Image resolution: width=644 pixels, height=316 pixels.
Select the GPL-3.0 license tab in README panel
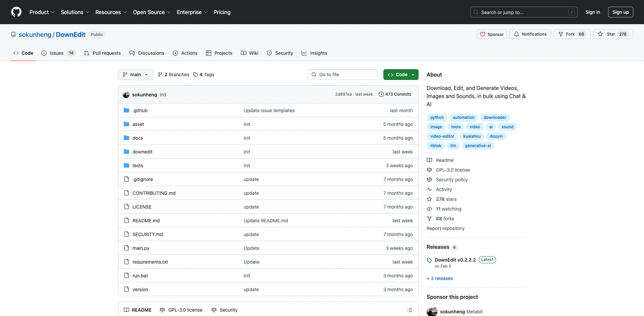pos(181,310)
